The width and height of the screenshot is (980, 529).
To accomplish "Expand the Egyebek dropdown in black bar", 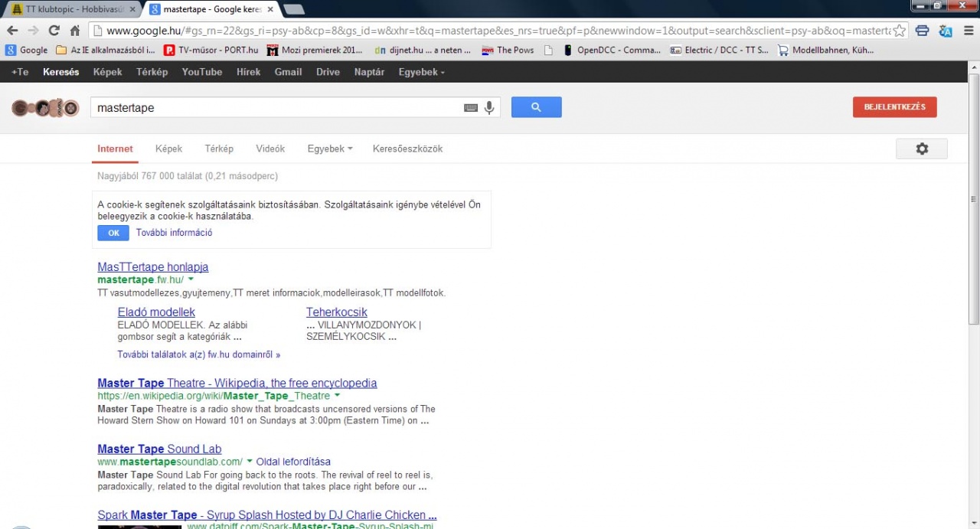I will 421,72.
